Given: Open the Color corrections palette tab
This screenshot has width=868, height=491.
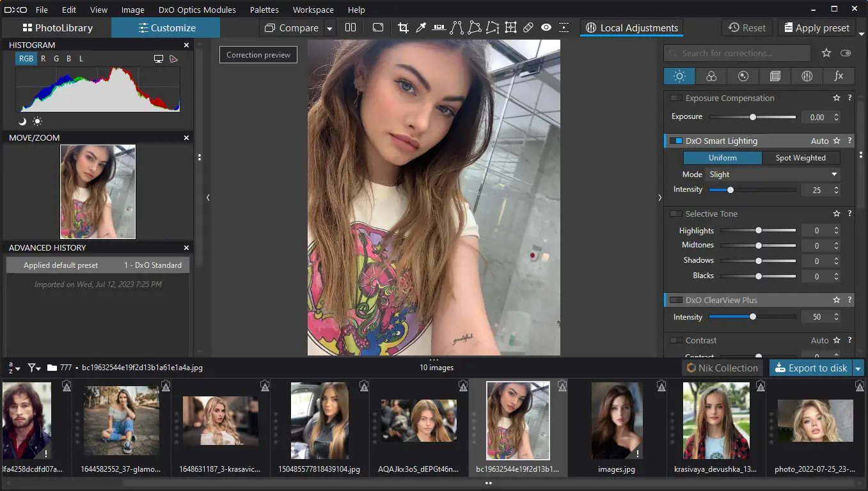Looking at the screenshot, I should (x=711, y=76).
